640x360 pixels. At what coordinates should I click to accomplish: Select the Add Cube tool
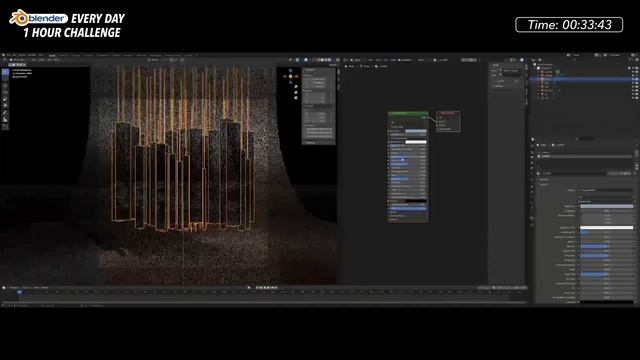5,127
